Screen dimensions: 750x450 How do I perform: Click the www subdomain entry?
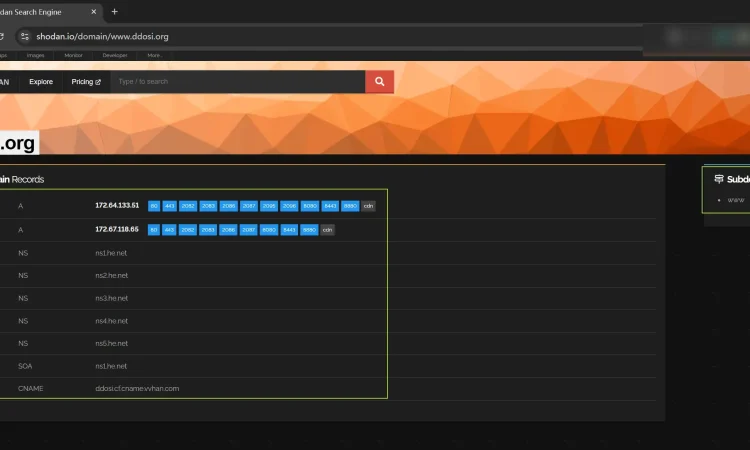point(736,200)
